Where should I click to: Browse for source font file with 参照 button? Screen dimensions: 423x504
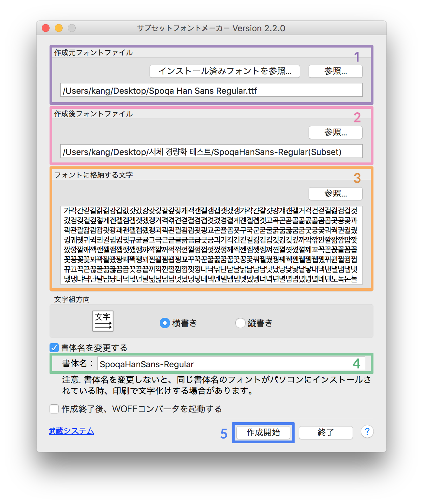point(336,71)
